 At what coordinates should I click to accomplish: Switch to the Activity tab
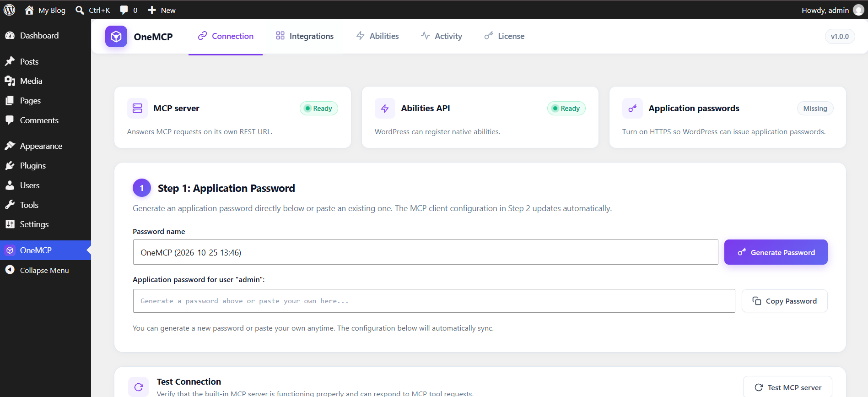442,36
